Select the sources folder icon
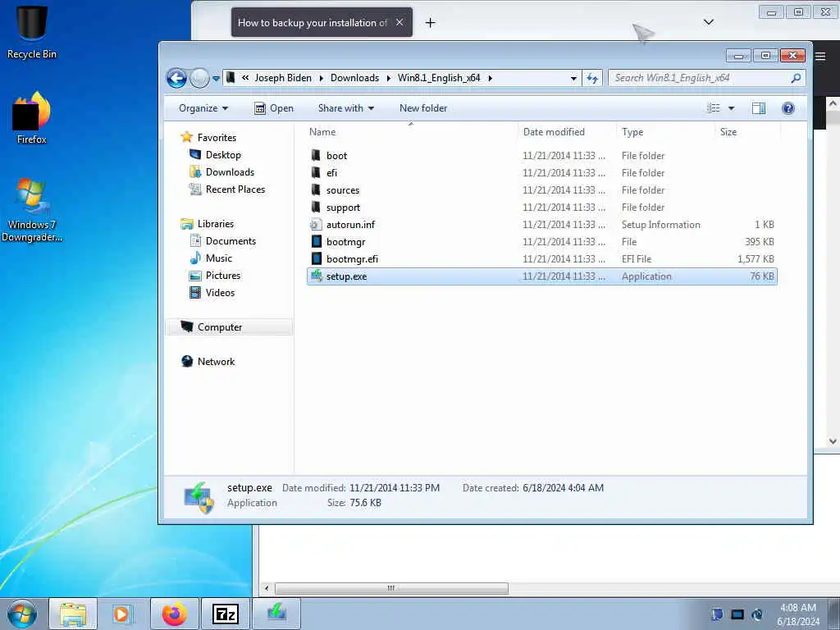The width and height of the screenshot is (840, 630). click(x=316, y=189)
